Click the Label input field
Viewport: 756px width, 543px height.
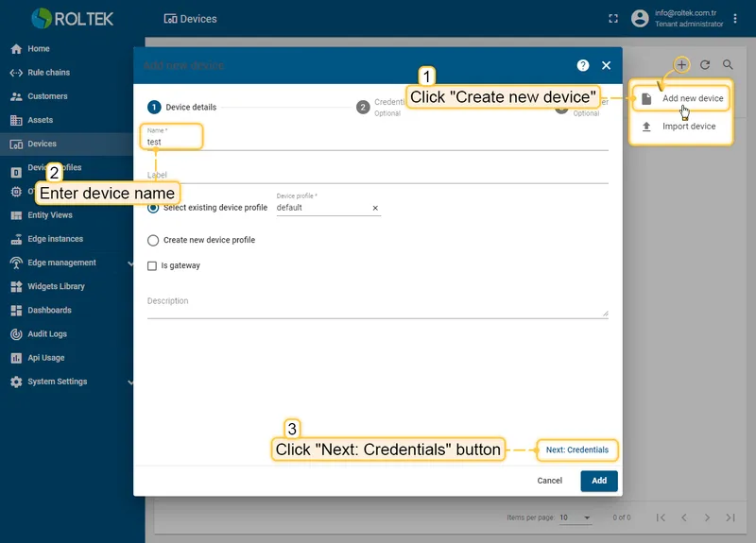coord(377,175)
